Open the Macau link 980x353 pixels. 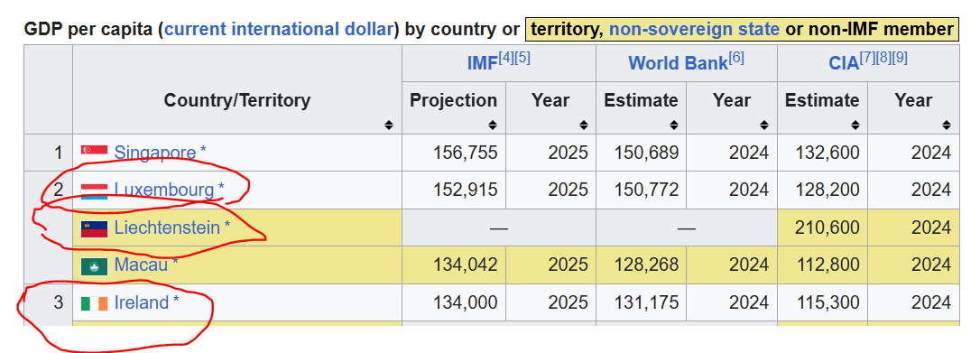142,265
